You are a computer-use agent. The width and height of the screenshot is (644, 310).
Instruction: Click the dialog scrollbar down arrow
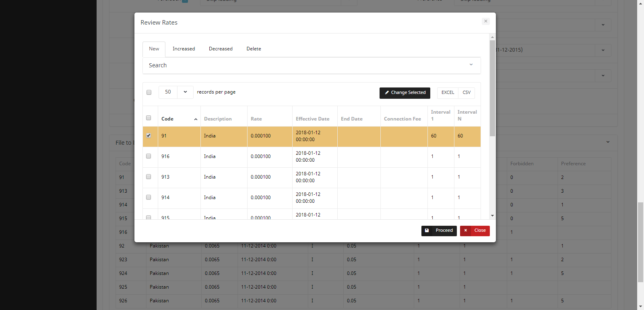(x=492, y=216)
